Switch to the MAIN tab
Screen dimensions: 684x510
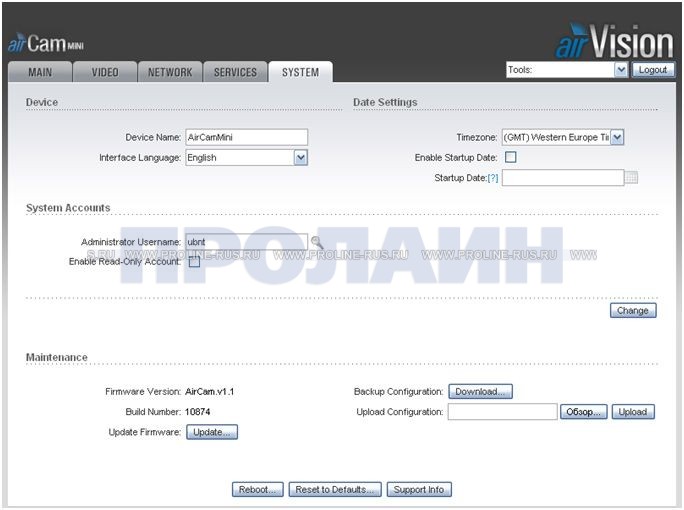pos(40,72)
